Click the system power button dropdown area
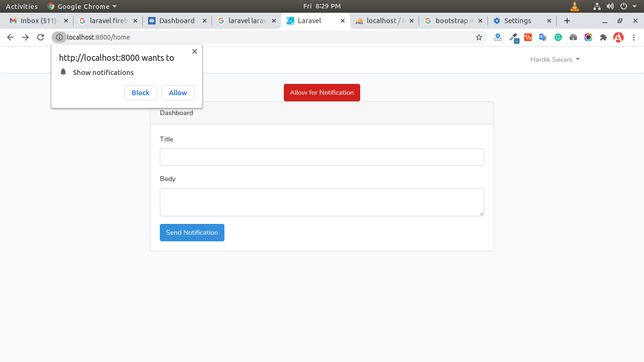 623,6
